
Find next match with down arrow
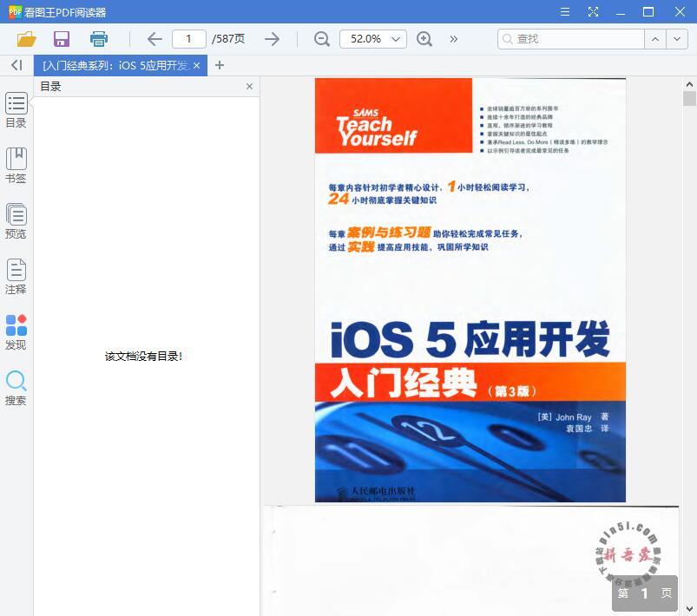pos(677,39)
